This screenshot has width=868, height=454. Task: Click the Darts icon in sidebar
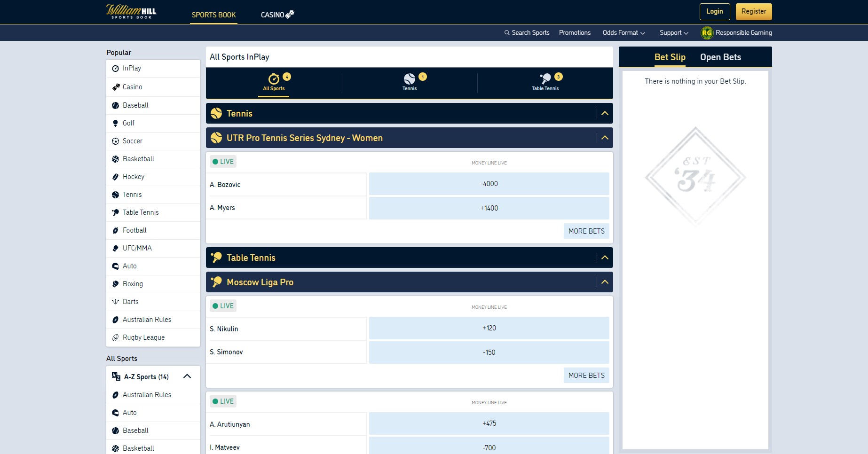[115, 302]
